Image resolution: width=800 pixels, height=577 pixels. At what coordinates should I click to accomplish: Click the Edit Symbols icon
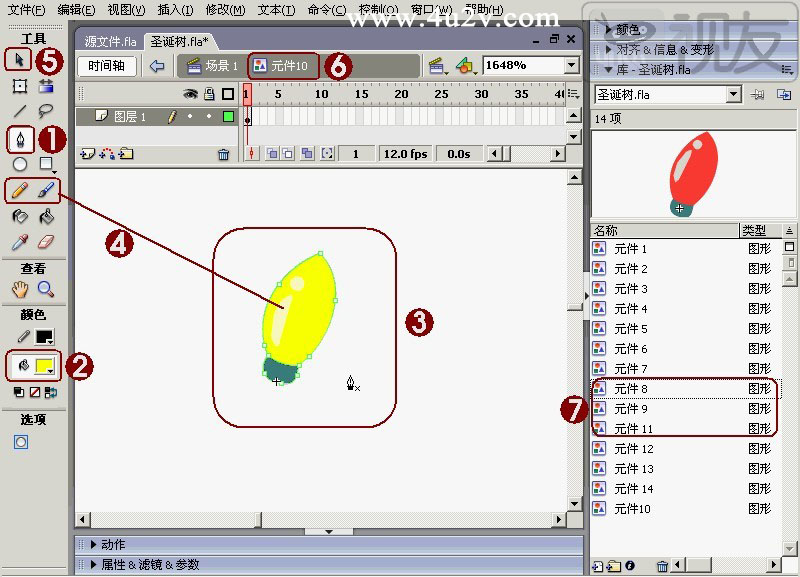pos(465,66)
